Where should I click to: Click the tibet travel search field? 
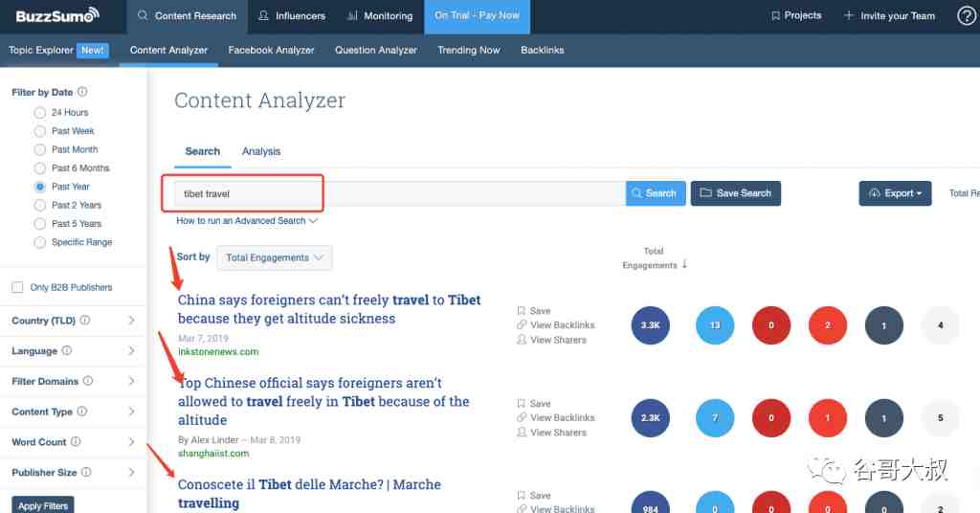tap(399, 193)
